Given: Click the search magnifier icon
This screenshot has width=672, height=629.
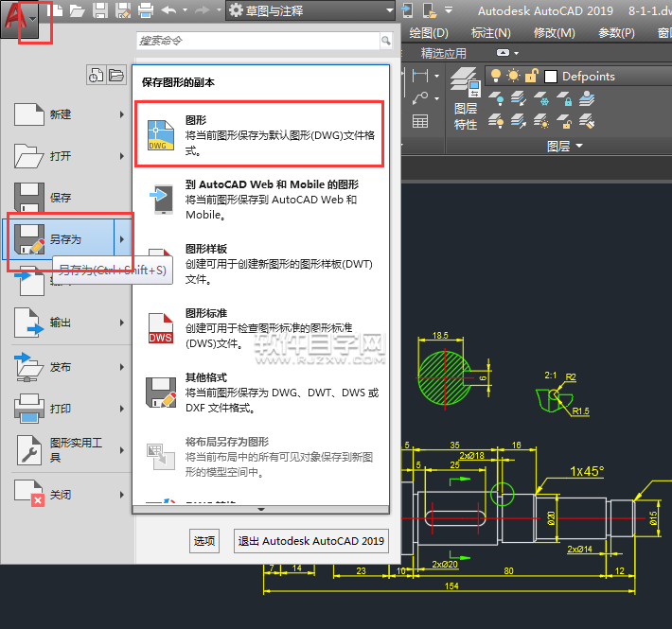Looking at the screenshot, I should coord(385,42).
